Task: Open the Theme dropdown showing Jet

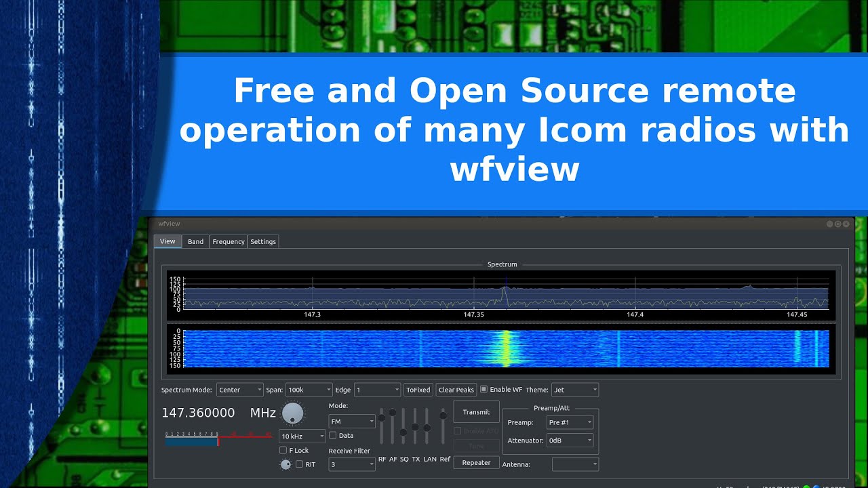Action: click(575, 390)
